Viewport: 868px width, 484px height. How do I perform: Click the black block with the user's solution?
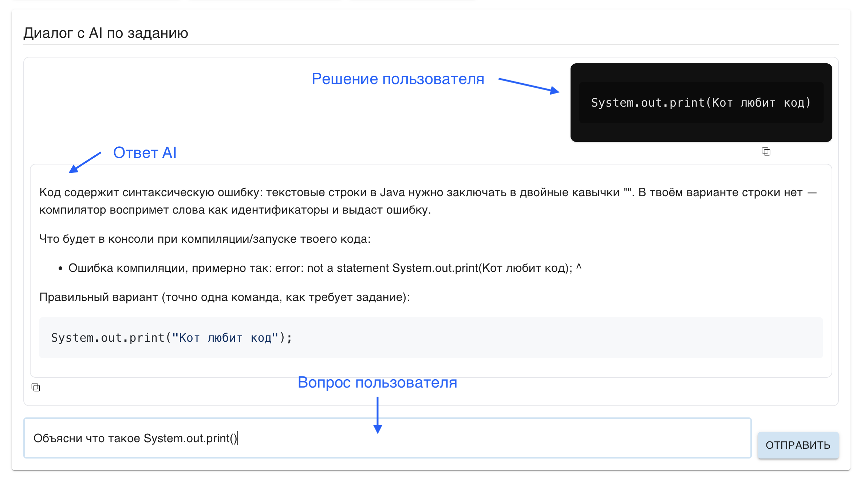pyautogui.click(x=701, y=103)
